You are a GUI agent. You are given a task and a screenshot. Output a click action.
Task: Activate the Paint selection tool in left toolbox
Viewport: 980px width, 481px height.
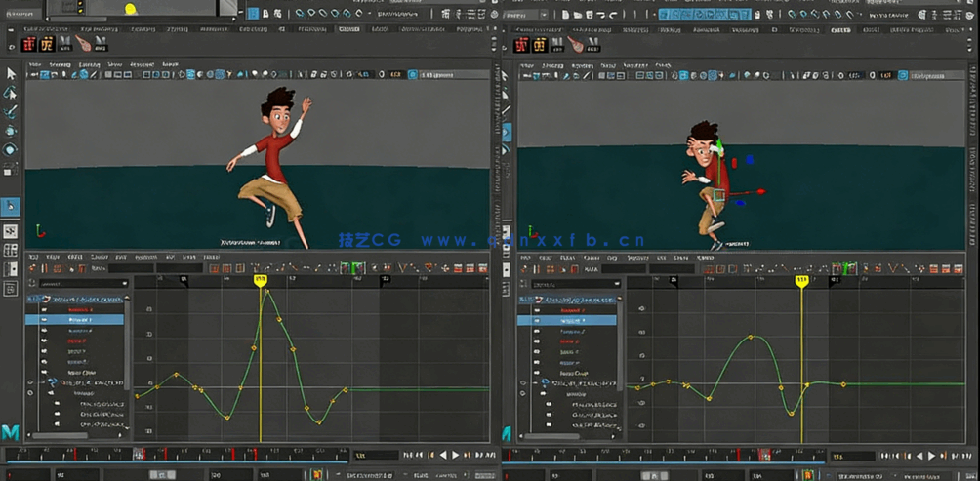(11, 111)
